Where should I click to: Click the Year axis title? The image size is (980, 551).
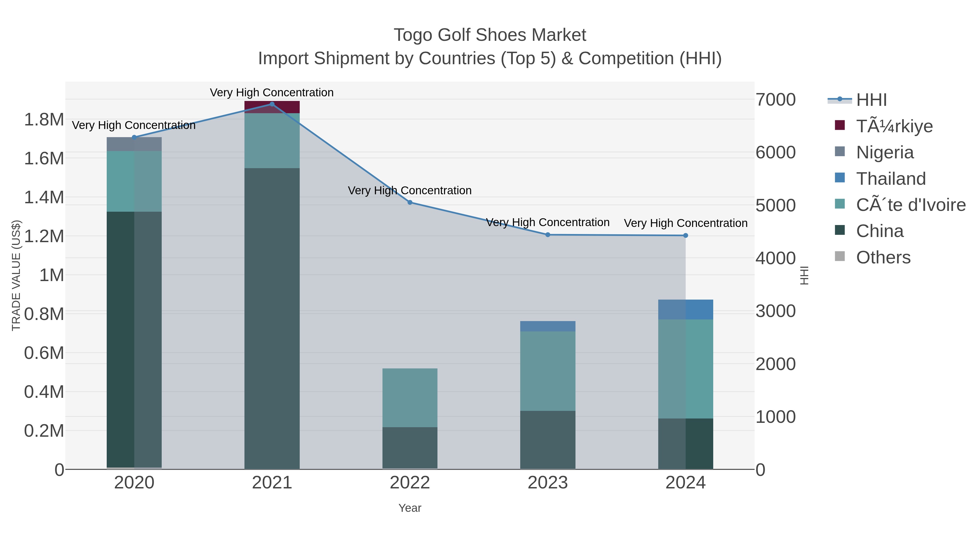point(410,508)
